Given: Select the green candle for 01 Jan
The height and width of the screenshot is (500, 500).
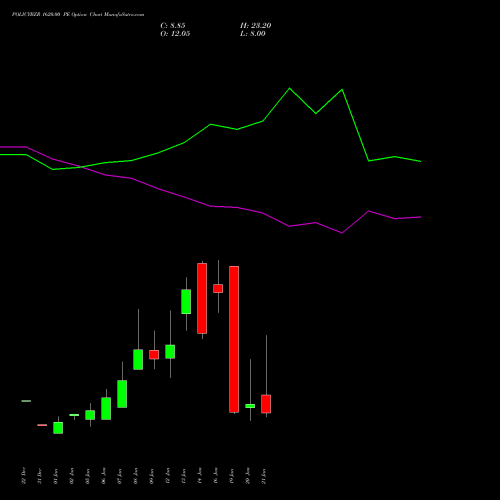Looking at the screenshot, I should tap(58, 428).
